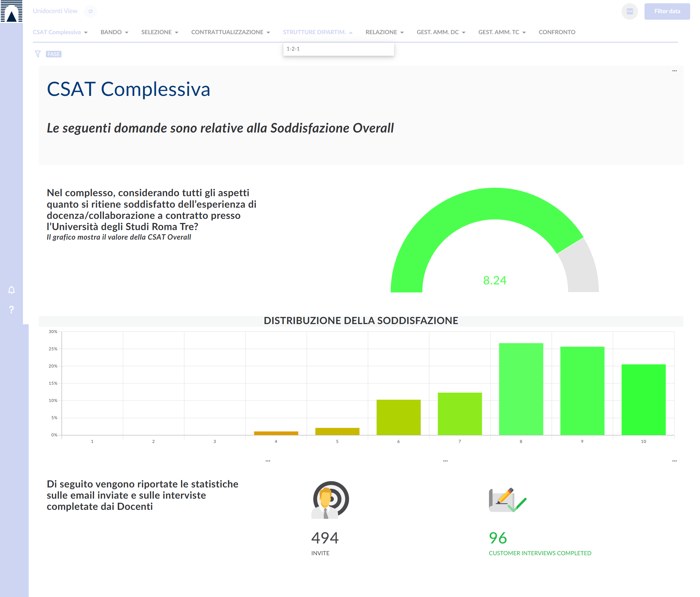Click the target person invite icon

point(330,500)
